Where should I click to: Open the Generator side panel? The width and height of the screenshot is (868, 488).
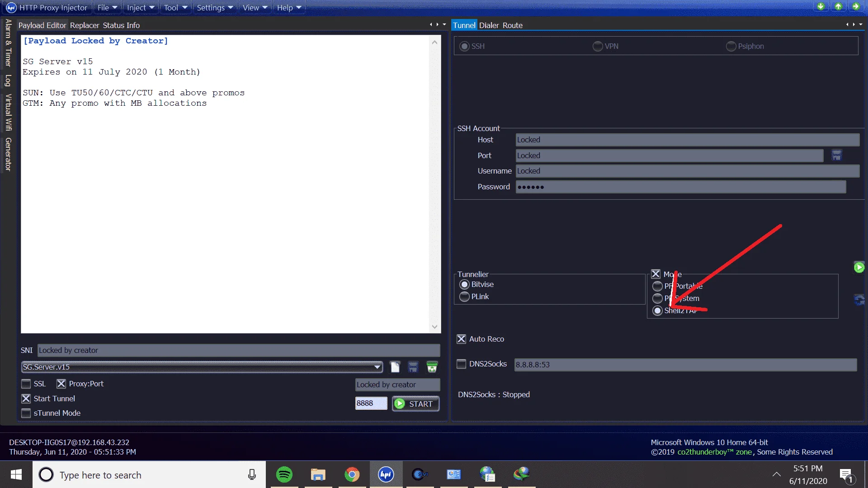(x=8, y=154)
